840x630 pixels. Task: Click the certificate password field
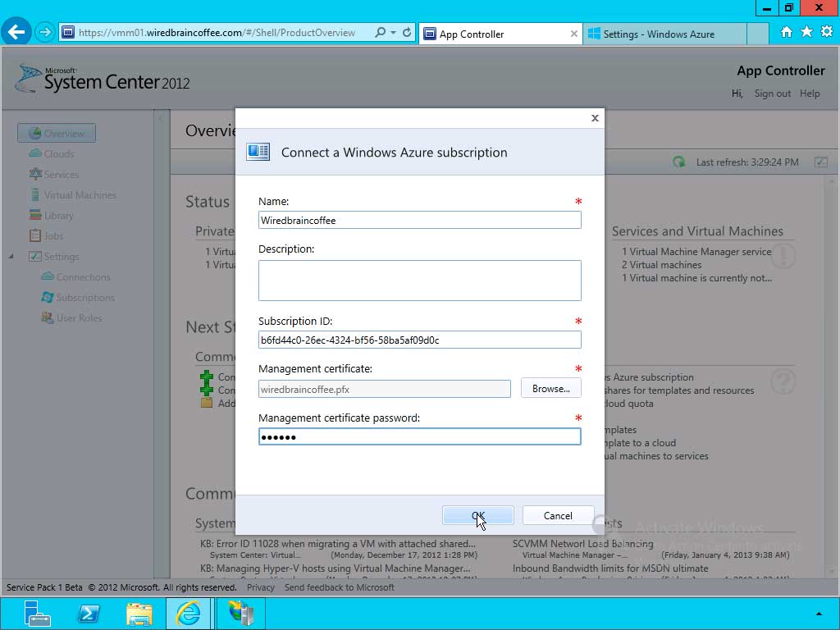(x=419, y=436)
